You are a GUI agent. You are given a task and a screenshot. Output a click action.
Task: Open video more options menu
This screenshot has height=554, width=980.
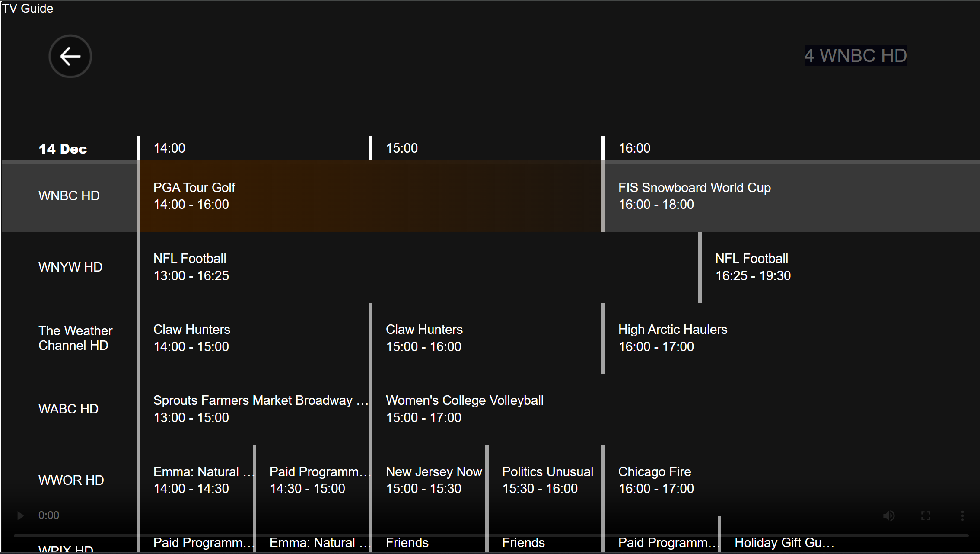tap(962, 515)
